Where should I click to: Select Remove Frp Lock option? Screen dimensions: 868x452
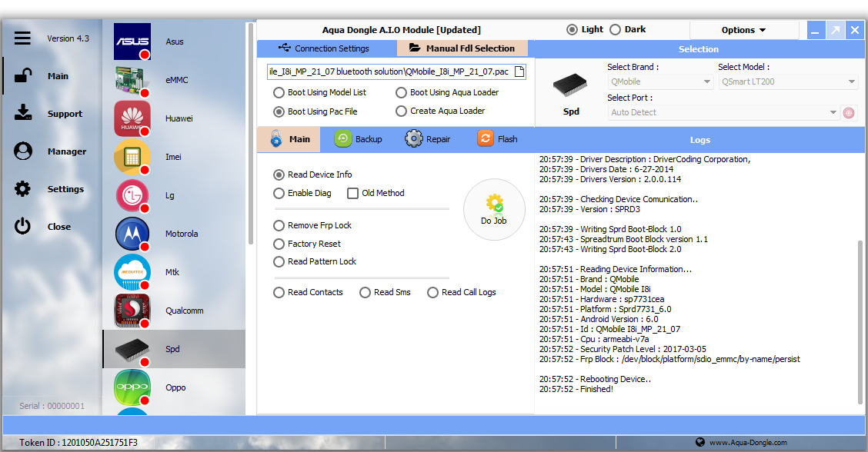pos(279,226)
